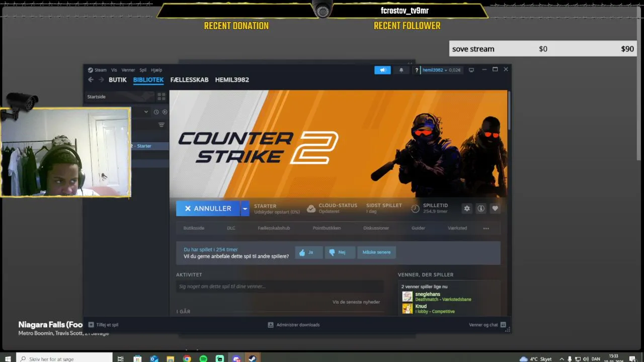Open the Steam taskbar icon
The height and width of the screenshot is (362, 644).
pyautogui.click(x=253, y=358)
